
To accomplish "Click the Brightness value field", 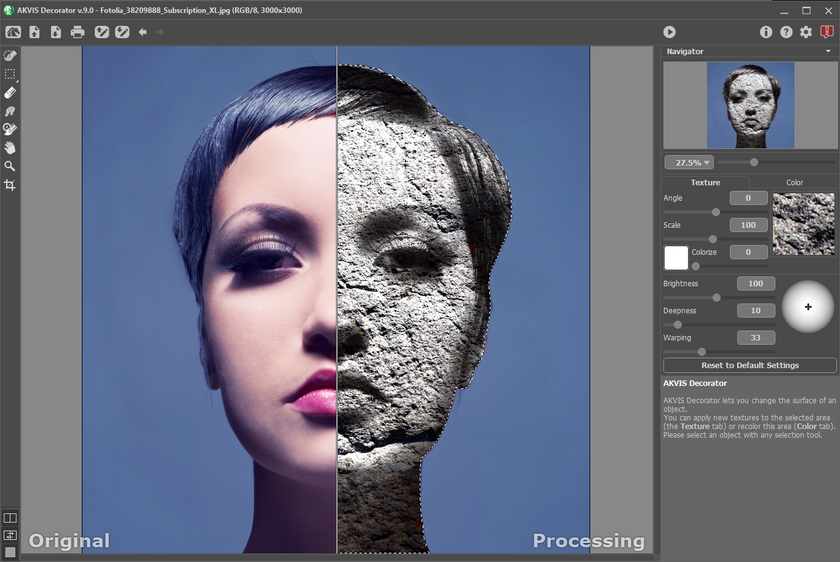I will tap(756, 284).
